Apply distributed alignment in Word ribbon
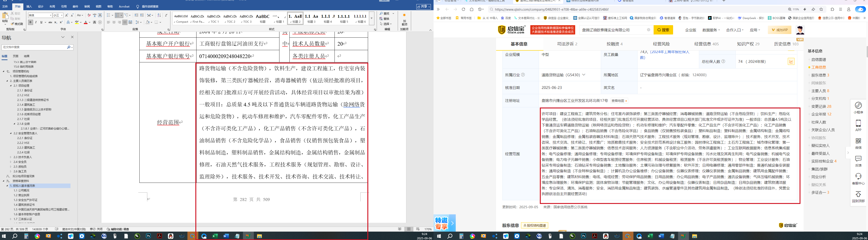868x240 pixels. tap(130, 22)
